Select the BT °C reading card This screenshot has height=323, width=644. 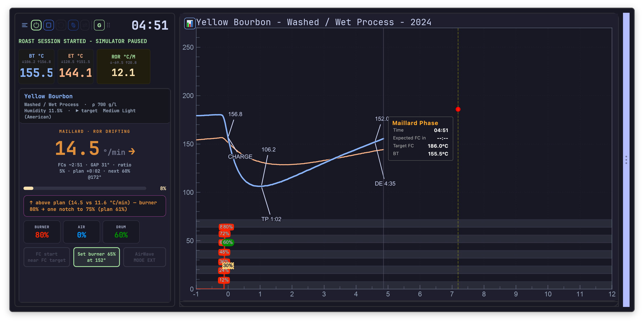(36, 66)
